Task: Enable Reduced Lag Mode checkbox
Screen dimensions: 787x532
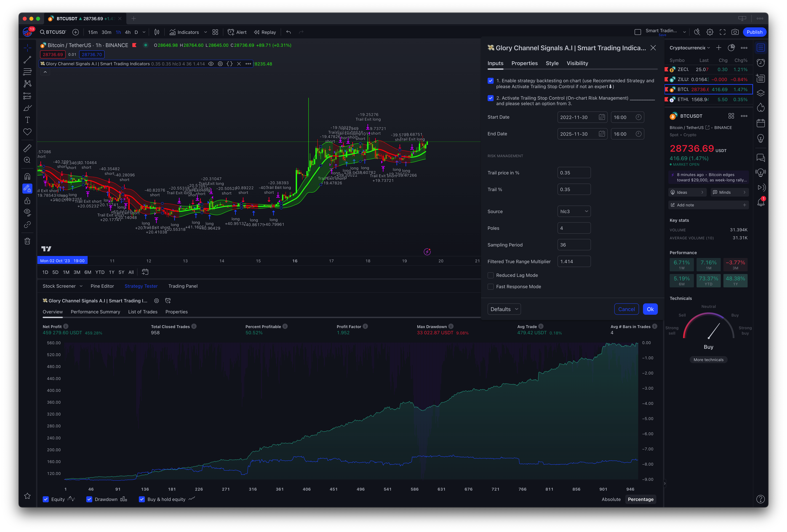Action: (491, 275)
